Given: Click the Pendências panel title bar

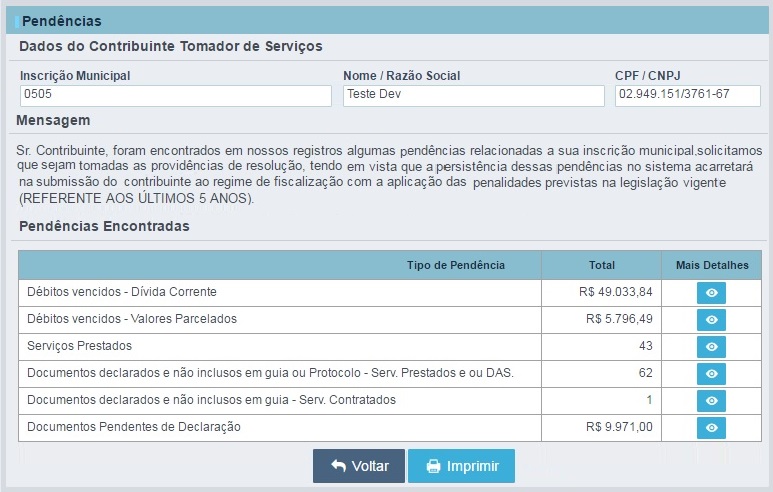Looking at the screenshot, I should [387, 21].
